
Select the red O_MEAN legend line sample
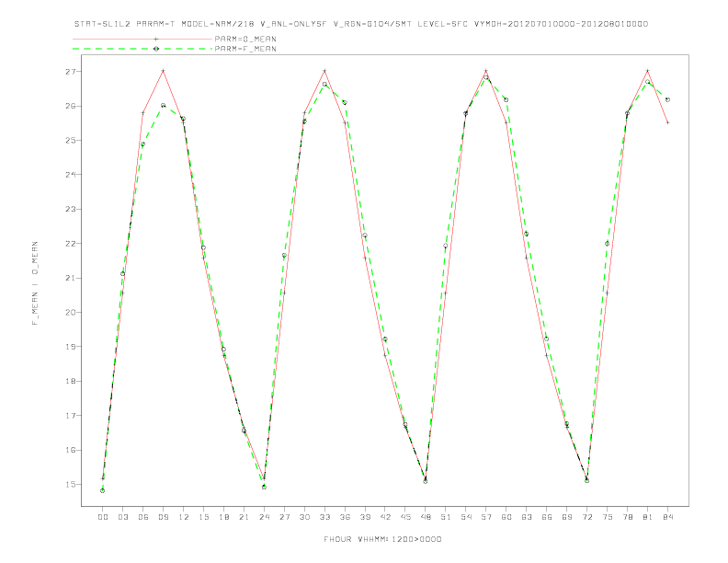point(142,39)
